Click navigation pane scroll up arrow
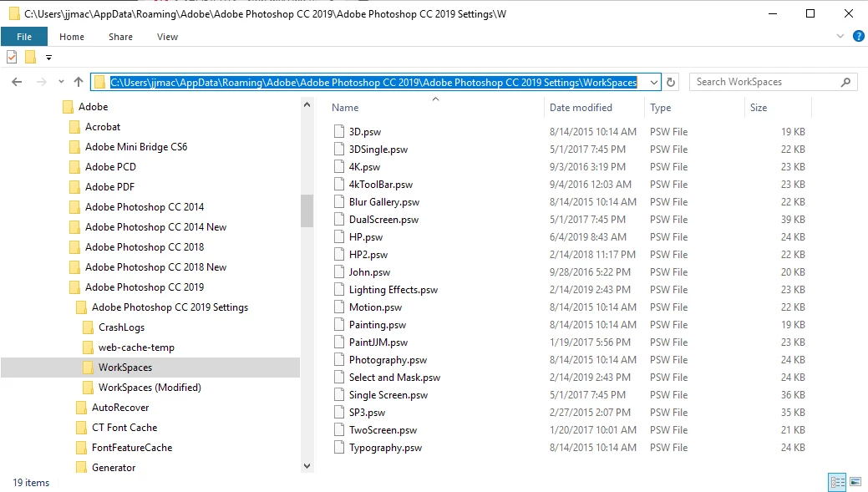The height and width of the screenshot is (492, 868). point(307,104)
